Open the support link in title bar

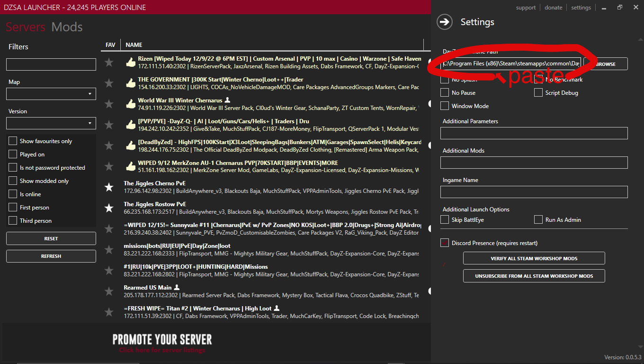click(526, 8)
